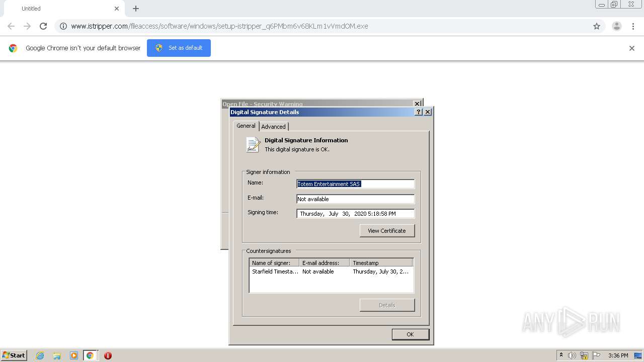The width and height of the screenshot is (644, 362).
Task: Sort by Name of signer column
Action: [274, 262]
